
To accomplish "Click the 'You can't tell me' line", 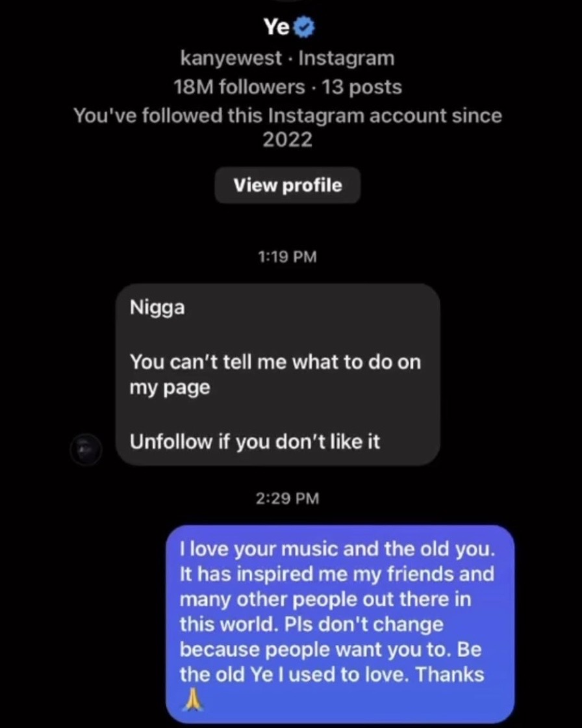I will pyautogui.click(x=275, y=361).
